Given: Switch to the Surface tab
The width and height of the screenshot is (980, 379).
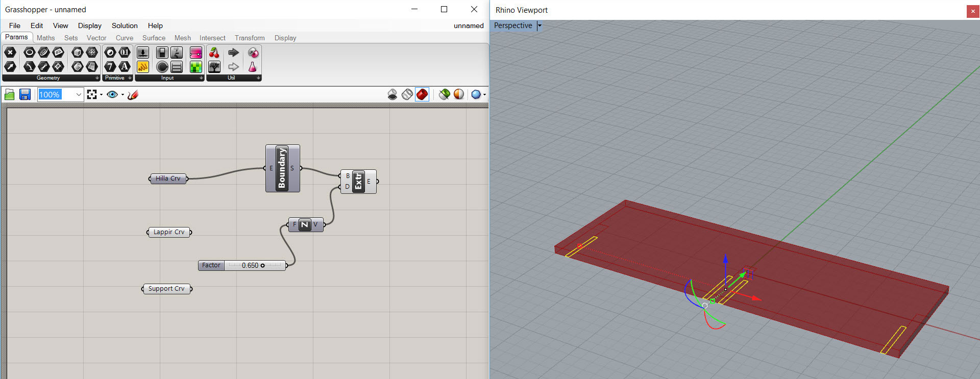Looking at the screenshot, I should 154,38.
